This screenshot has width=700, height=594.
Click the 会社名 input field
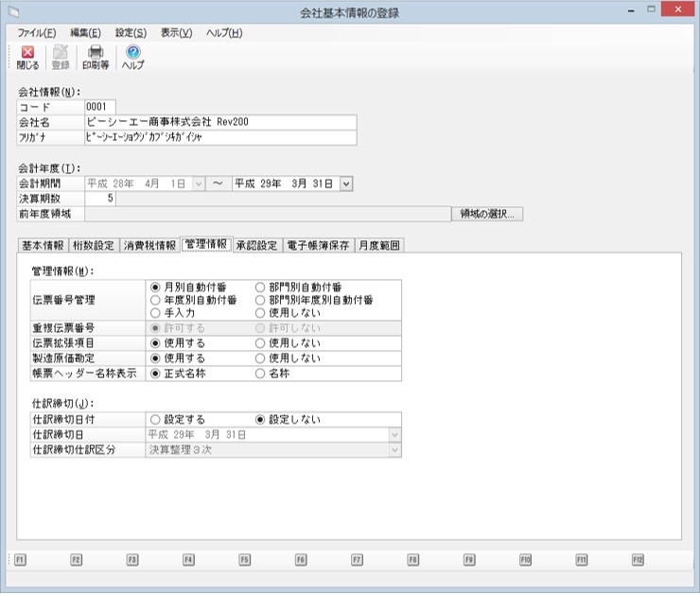click(220, 122)
